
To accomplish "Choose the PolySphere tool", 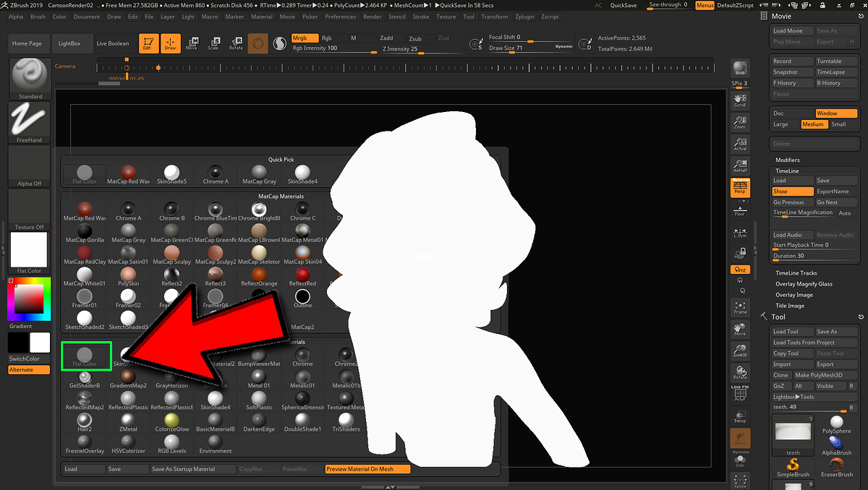I will pyautogui.click(x=837, y=424).
